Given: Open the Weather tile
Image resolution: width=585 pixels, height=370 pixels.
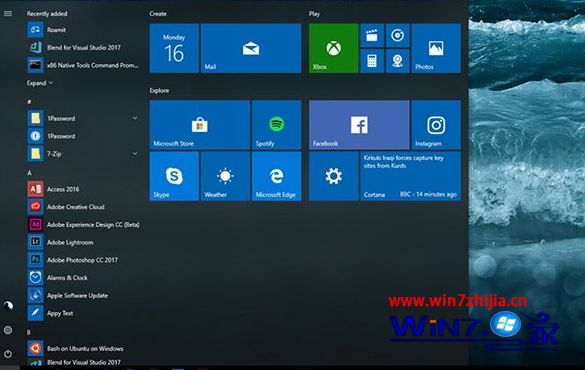Looking at the screenshot, I should click(225, 176).
